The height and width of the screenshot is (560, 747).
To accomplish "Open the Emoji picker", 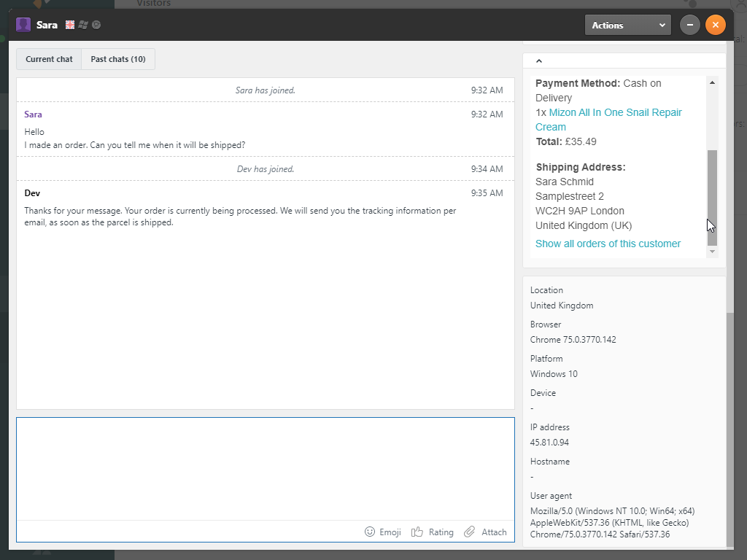I will pyautogui.click(x=383, y=532).
